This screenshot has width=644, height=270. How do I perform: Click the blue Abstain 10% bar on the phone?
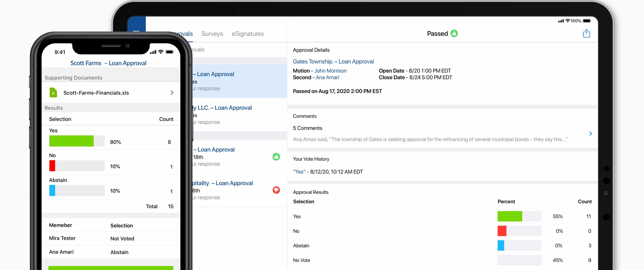(x=52, y=190)
